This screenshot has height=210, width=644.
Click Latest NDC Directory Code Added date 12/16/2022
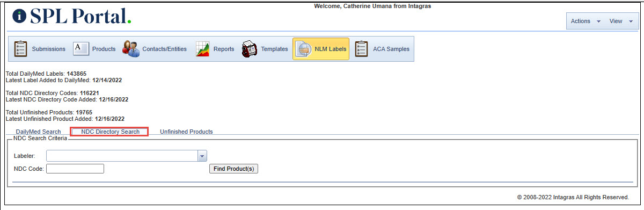coord(113,99)
